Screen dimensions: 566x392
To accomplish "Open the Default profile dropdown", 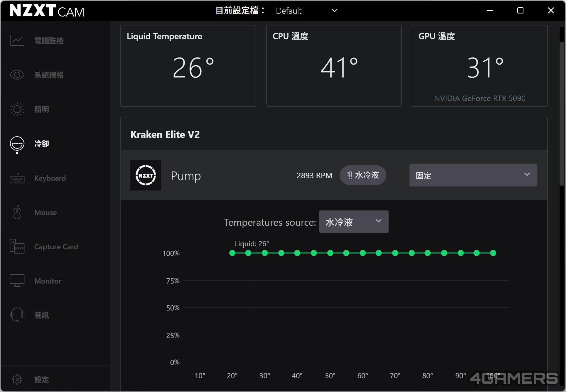I will pos(307,11).
